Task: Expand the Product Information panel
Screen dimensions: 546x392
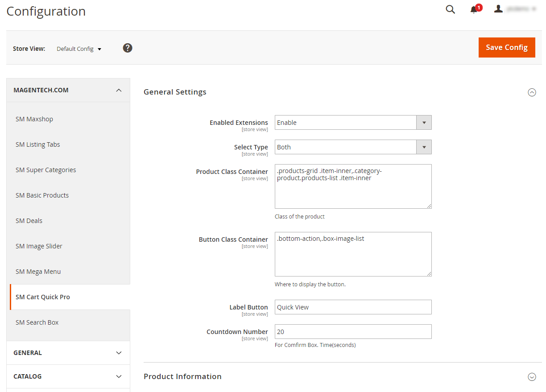Action: (532, 377)
